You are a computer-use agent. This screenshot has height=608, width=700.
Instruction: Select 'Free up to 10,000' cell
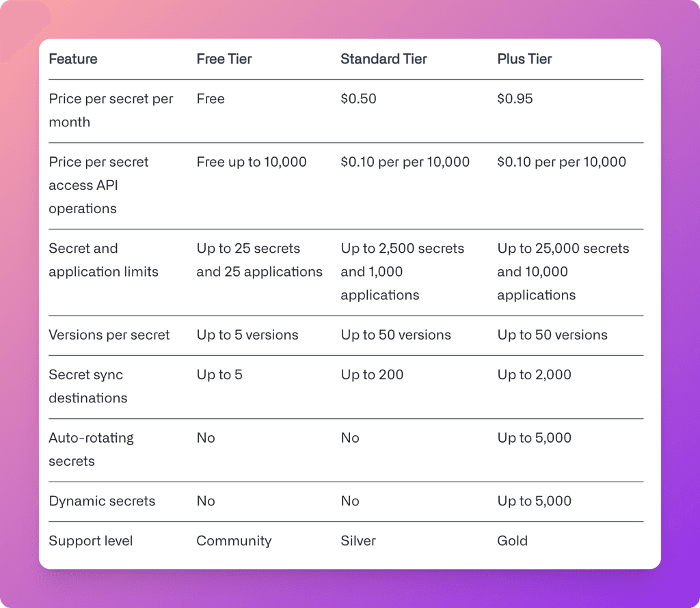click(252, 162)
